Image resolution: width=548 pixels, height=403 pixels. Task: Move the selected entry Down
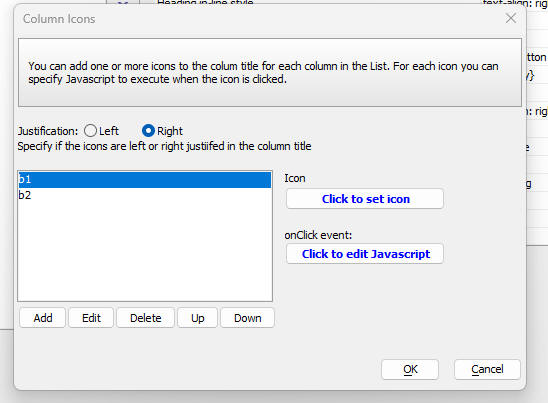pyautogui.click(x=247, y=318)
